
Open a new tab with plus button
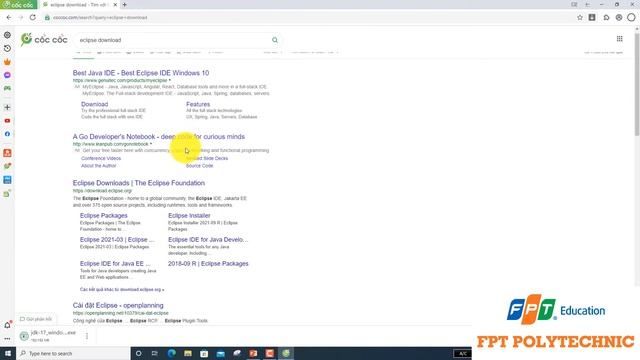tap(124, 4)
